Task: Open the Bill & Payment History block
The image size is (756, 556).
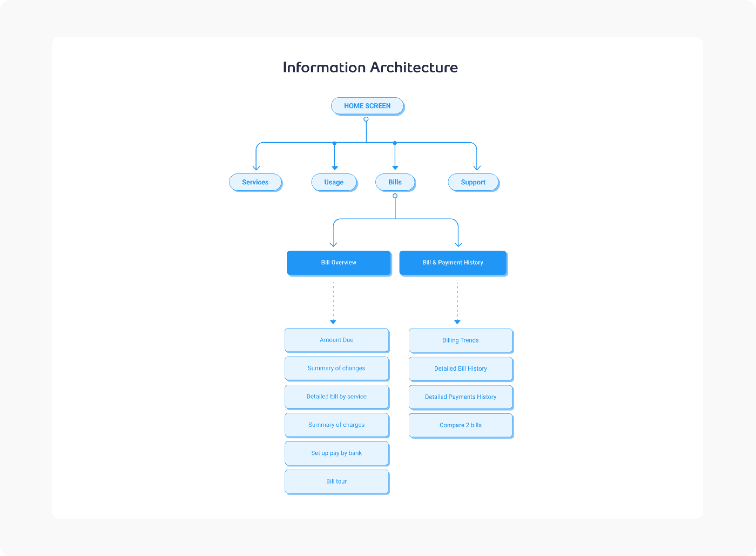Action: click(x=453, y=263)
